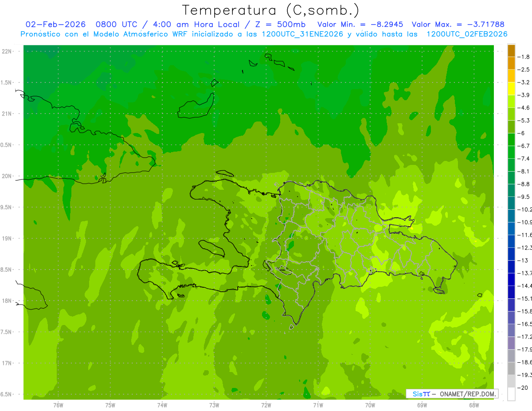Click the -1.8 colorbar label
Viewport: 532px width, 411px height.
524,57
